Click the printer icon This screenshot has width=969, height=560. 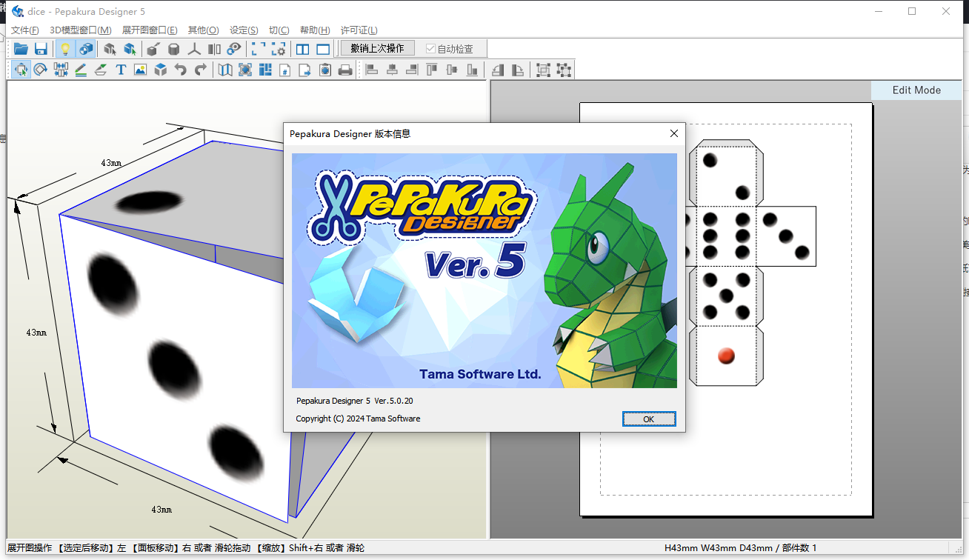point(345,70)
